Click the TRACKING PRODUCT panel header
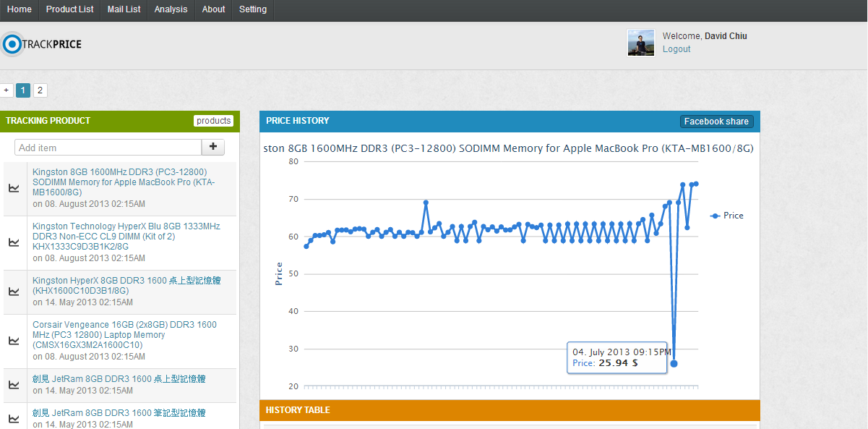868x429 pixels. click(119, 122)
